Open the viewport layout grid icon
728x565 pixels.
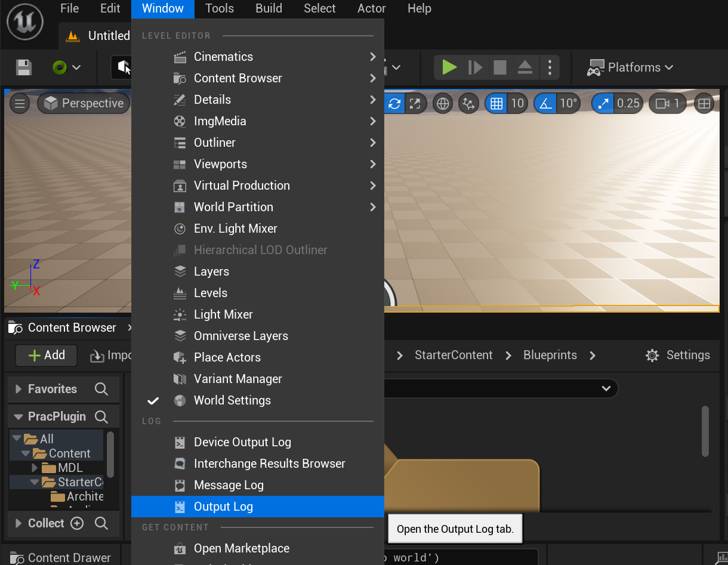(x=704, y=104)
